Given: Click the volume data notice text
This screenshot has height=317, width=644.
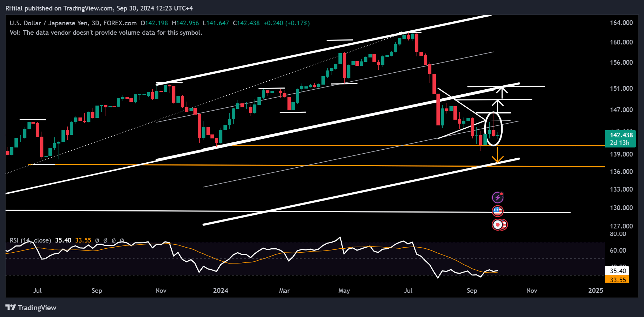Looking at the screenshot, I should [x=106, y=33].
